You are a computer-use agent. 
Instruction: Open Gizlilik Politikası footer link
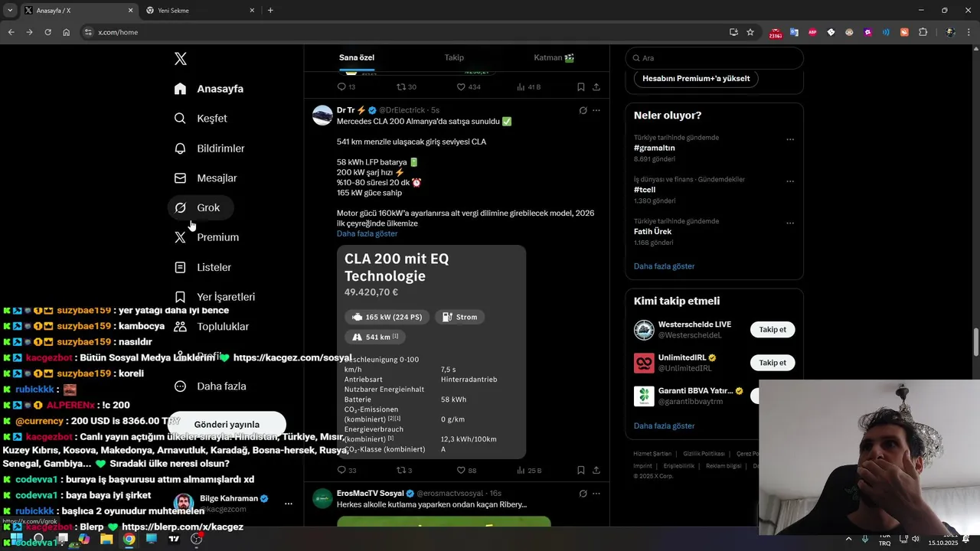[x=703, y=454]
